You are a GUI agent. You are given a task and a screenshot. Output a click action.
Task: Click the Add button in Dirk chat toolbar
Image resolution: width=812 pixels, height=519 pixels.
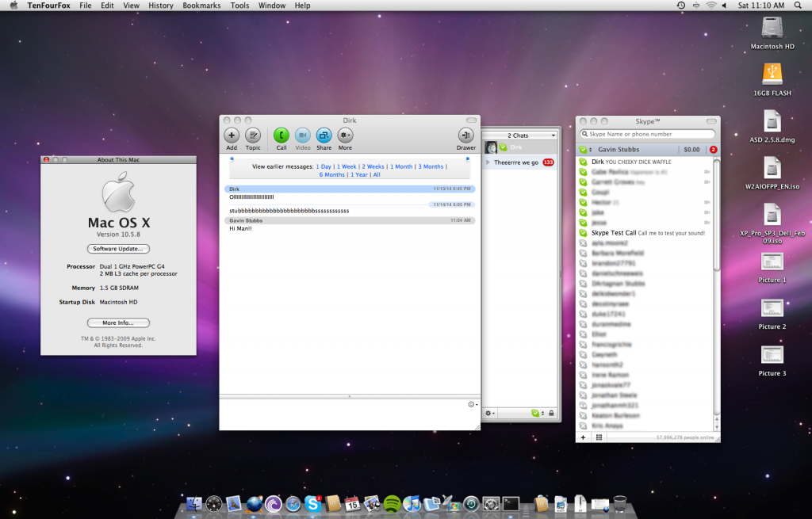pos(232,135)
